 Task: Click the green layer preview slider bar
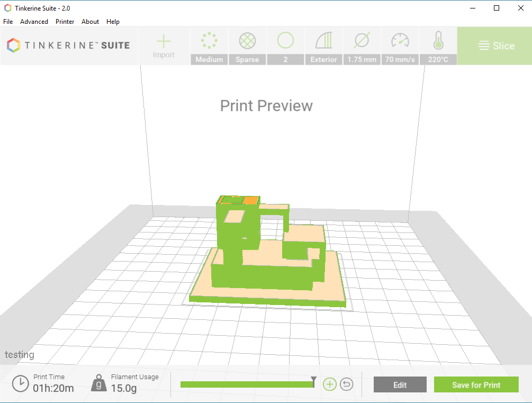[247, 384]
